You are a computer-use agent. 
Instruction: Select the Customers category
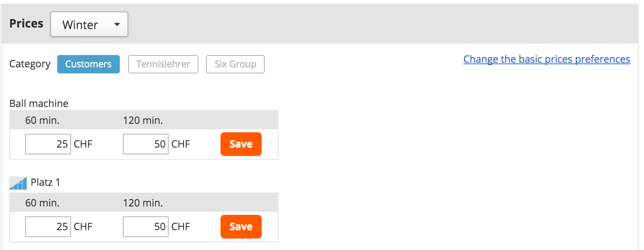(88, 64)
